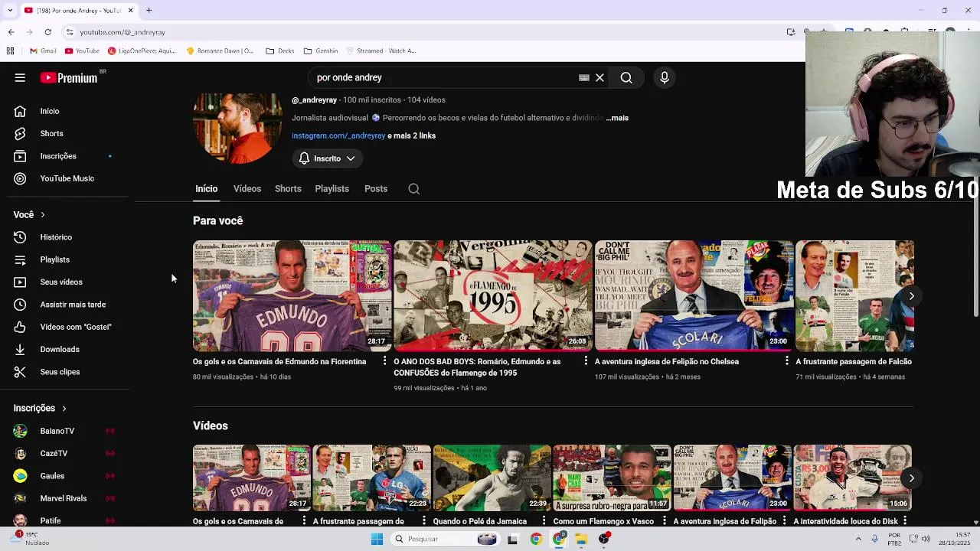980x551 pixels.
Task: Play Como um Flamengo x Vasco thumbnail
Action: (612, 478)
